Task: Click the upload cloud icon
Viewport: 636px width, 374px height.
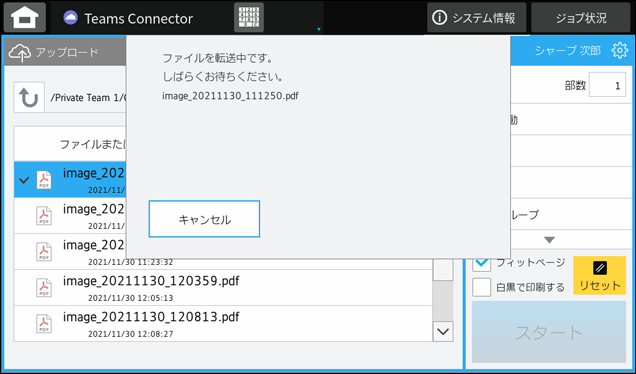Action: point(19,53)
